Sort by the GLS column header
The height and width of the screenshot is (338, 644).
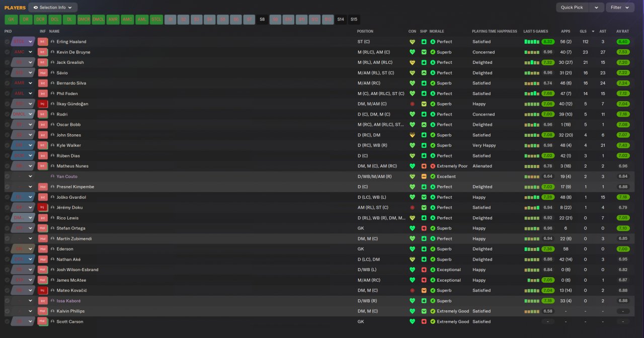[x=583, y=31]
